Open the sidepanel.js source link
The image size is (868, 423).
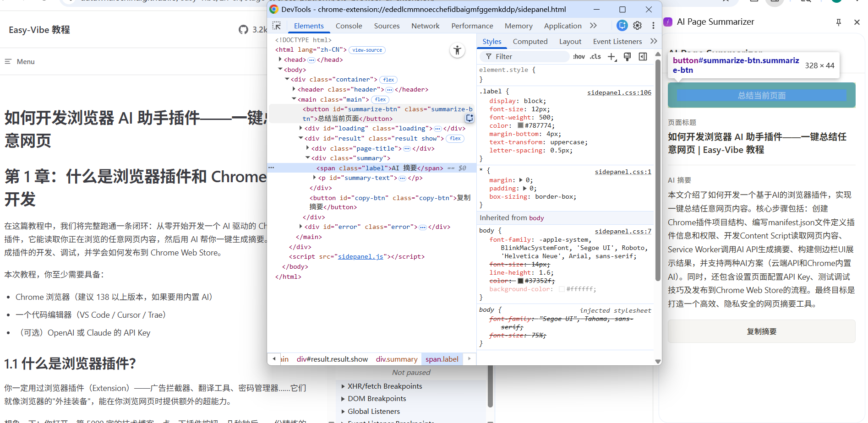click(x=360, y=256)
